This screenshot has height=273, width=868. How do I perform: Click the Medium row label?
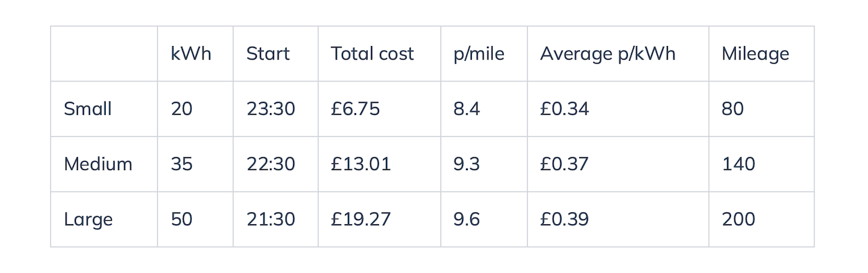[98, 164]
